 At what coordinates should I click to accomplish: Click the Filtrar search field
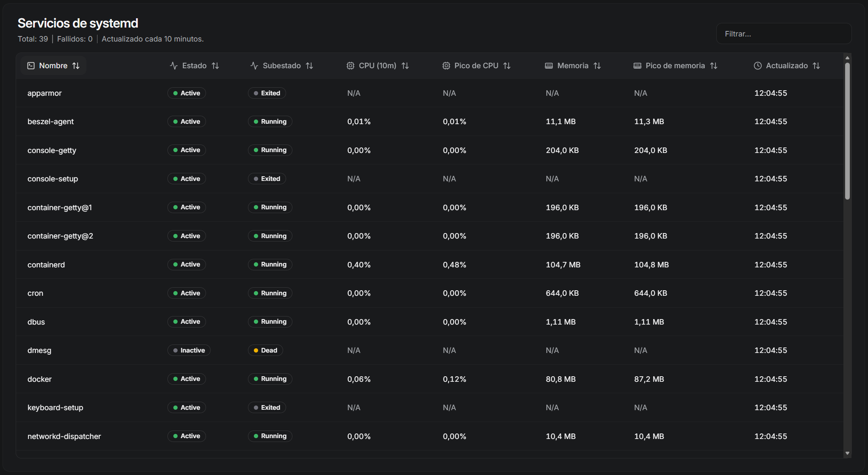[784, 34]
